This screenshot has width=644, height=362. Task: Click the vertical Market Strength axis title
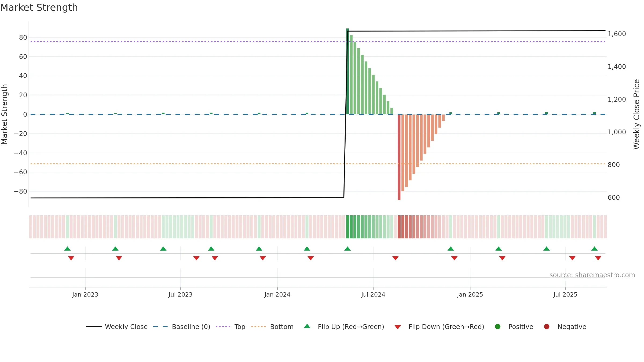tap(4, 114)
